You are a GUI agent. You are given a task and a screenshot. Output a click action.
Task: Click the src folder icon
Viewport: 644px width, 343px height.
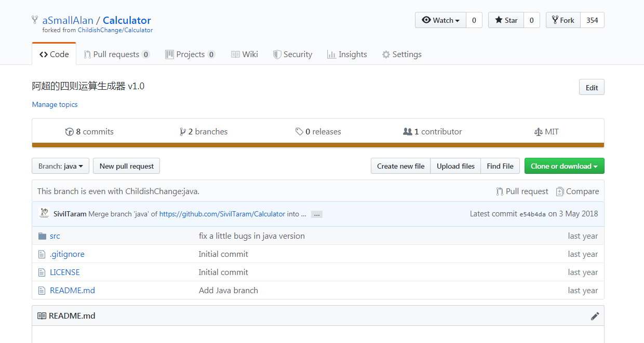pyautogui.click(x=42, y=236)
